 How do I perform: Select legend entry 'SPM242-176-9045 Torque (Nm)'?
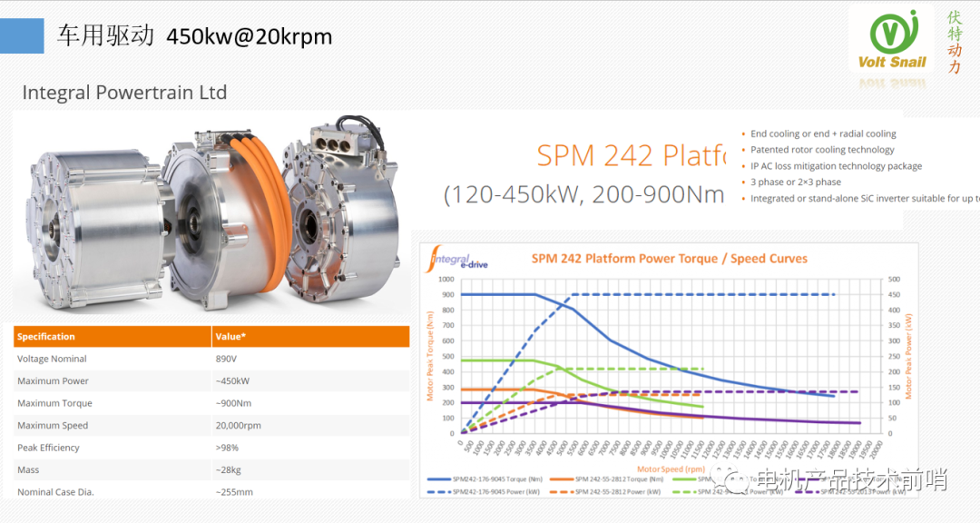click(485, 479)
